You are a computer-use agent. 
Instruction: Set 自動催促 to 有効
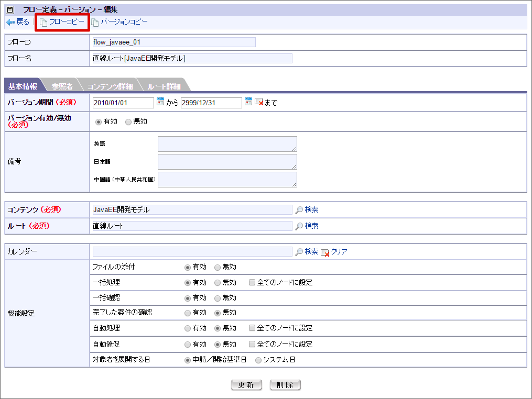tap(187, 345)
